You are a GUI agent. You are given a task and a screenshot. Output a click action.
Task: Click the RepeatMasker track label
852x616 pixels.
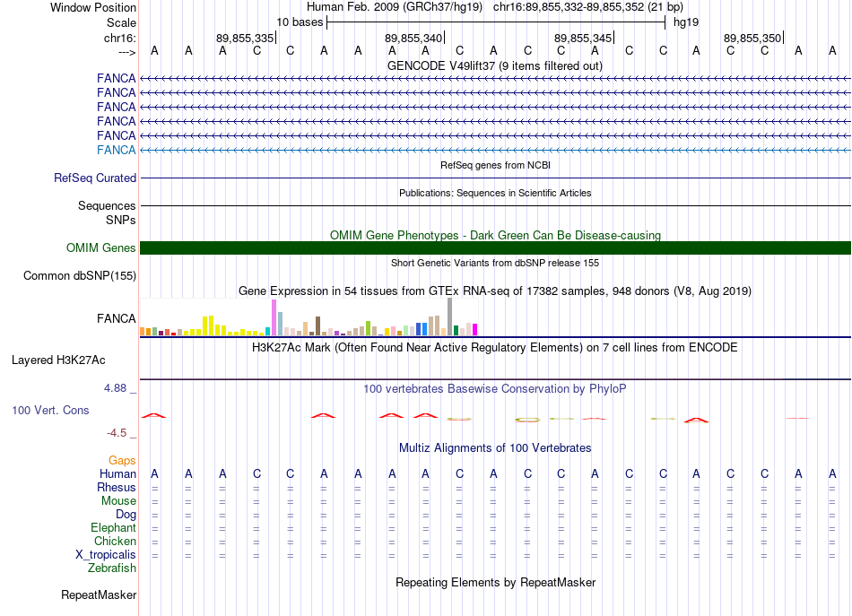pos(99,594)
